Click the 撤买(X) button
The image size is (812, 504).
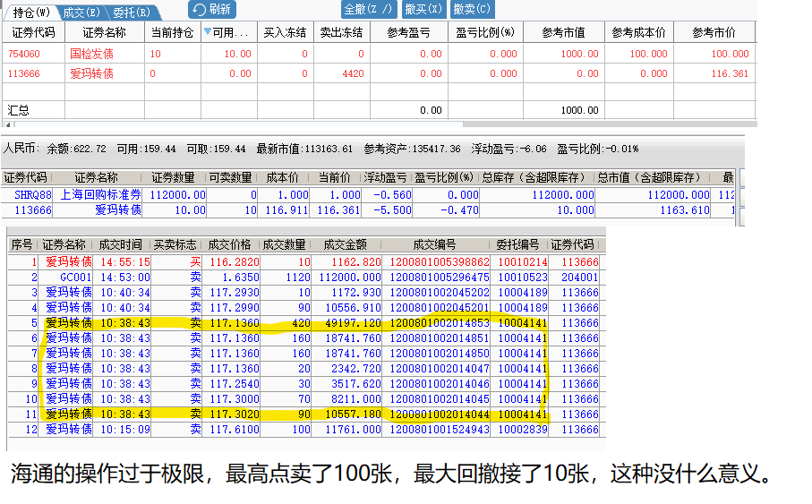tap(422, 9)
